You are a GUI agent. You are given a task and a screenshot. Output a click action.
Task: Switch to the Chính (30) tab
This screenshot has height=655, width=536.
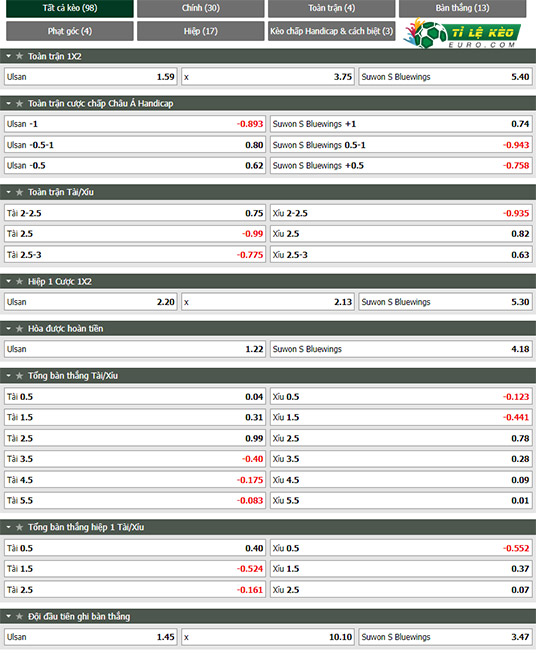pos(201,8)
